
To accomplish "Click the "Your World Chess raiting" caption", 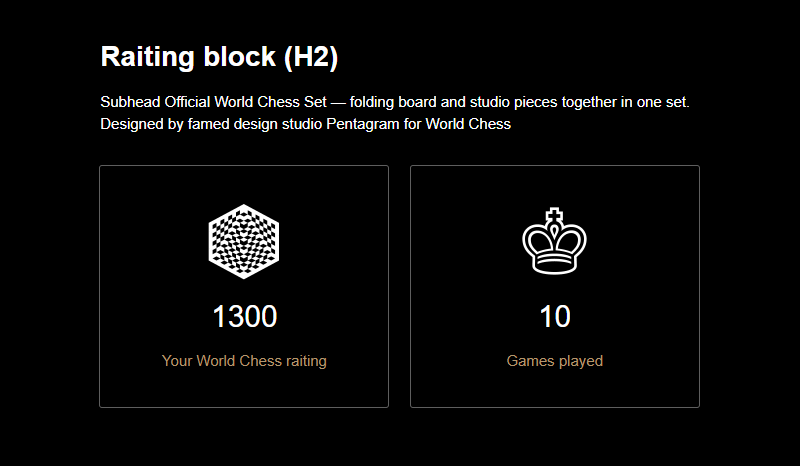I will (244, 361).
